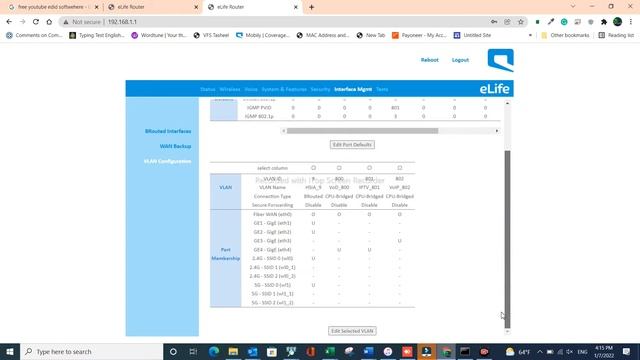The width and height of the screenshot is (640, 360).
Task: Open Cortana circle icon in taskbar
Action: (x=173, y=351)
